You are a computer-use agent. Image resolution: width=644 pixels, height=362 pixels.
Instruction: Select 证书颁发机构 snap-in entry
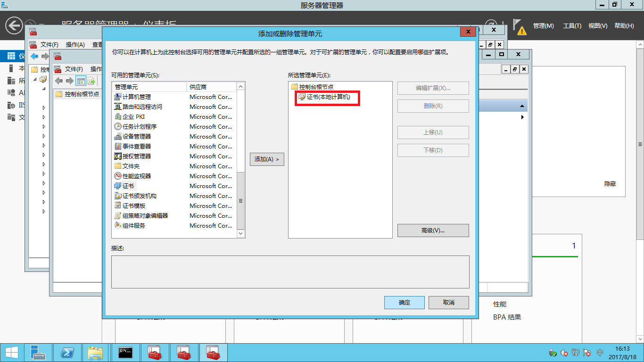140,196
